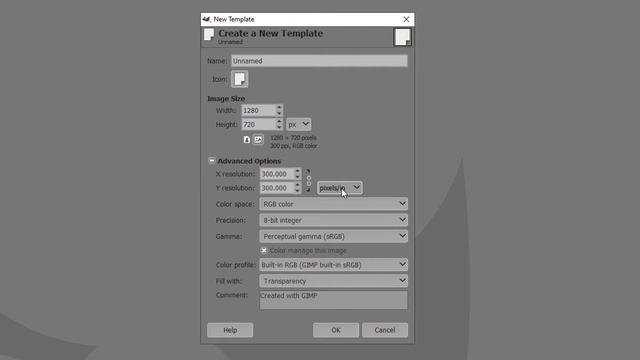The width and height of the screenshot is (640, 360).
Task: Increase Height with the up arrow
Action: coord(279,122)
